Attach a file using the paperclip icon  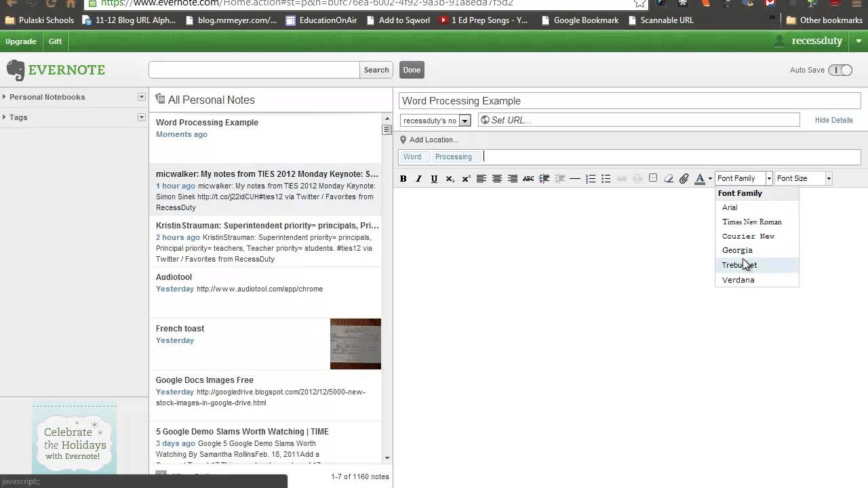[x=684, y=179]
